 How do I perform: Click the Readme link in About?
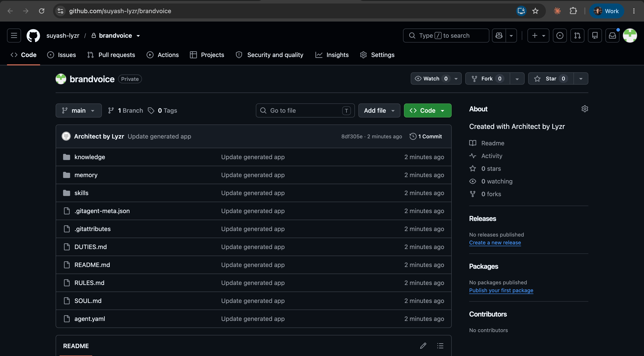click(x=487, y=143)
